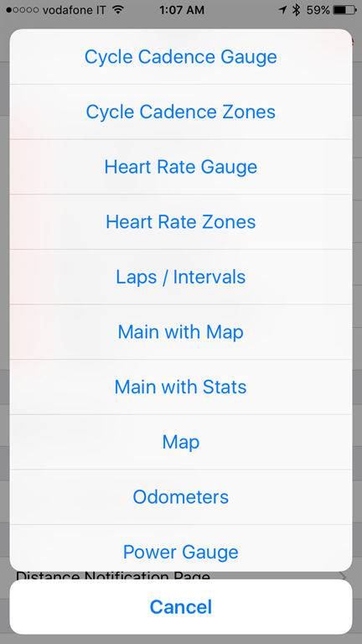362x644 pixels.
Task: Dismiss the sheet with Cancel
Action: tap(181, 607)
